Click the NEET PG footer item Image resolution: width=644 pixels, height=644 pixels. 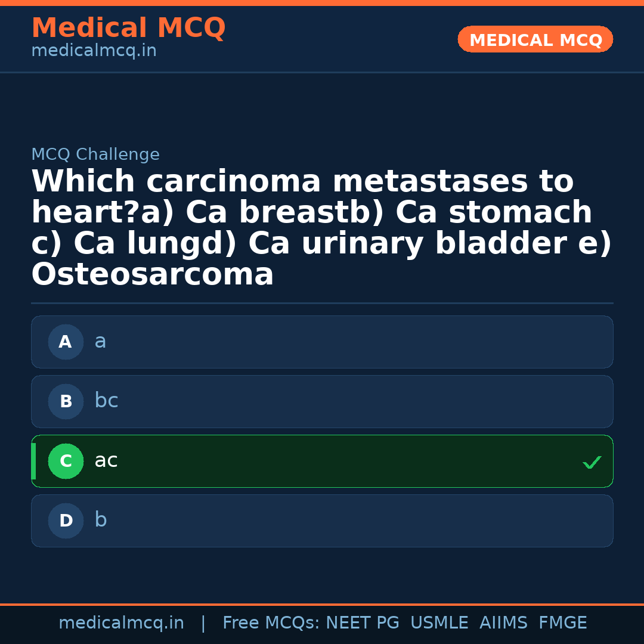[362, 622]
